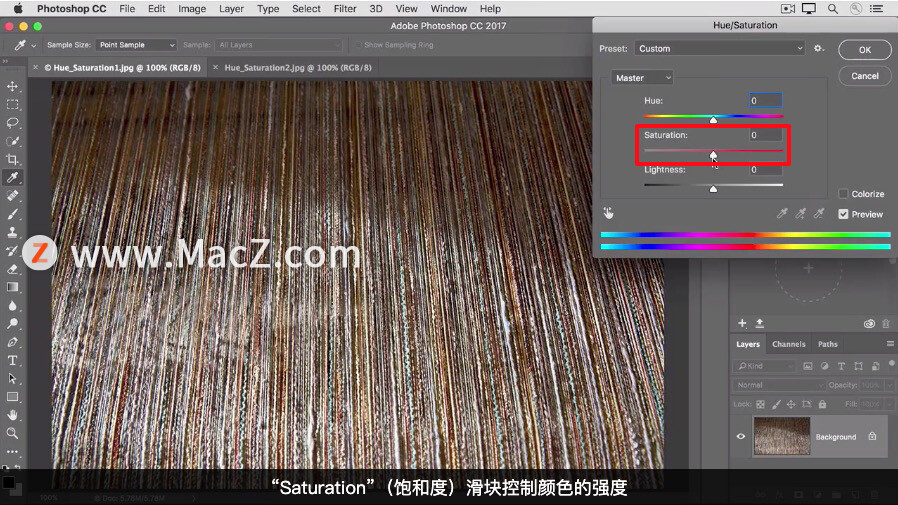Select the Zoom tool

click(x=12, y=433)
